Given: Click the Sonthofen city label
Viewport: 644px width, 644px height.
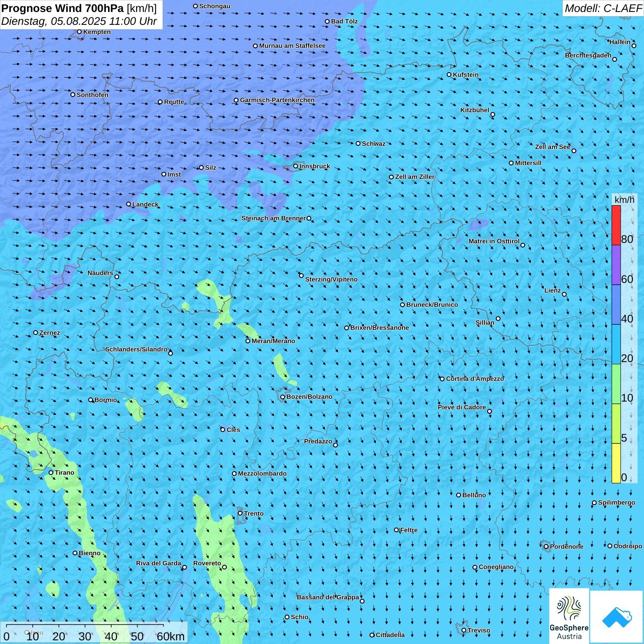Looking at the screenshot, I should click(92, 95).
